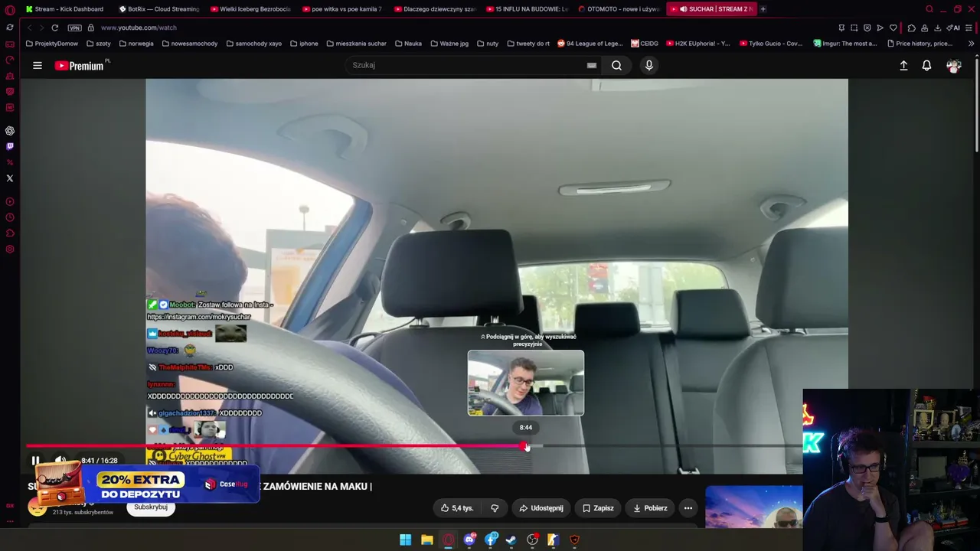Open the norwegia bookmark folder

136,44
